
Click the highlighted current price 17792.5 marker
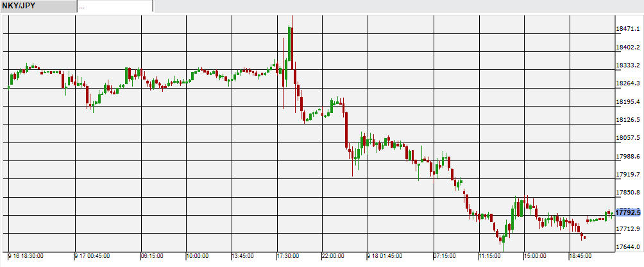629,212
